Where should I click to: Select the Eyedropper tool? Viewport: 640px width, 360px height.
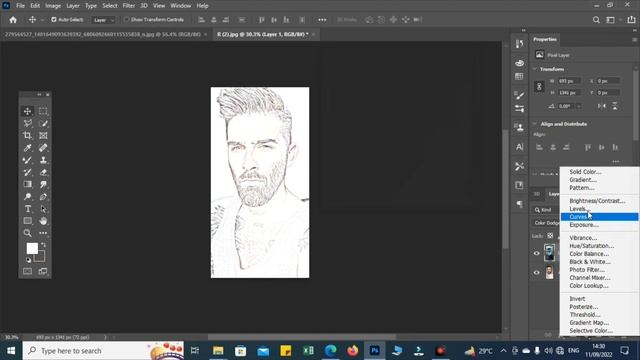pyautogui.click(x=27, y=148)
